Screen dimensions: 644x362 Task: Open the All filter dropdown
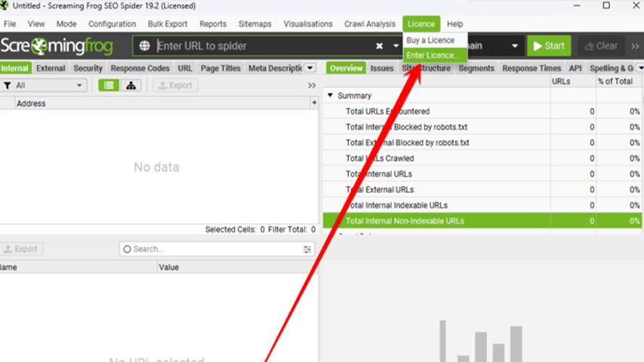tap(44, 85)
